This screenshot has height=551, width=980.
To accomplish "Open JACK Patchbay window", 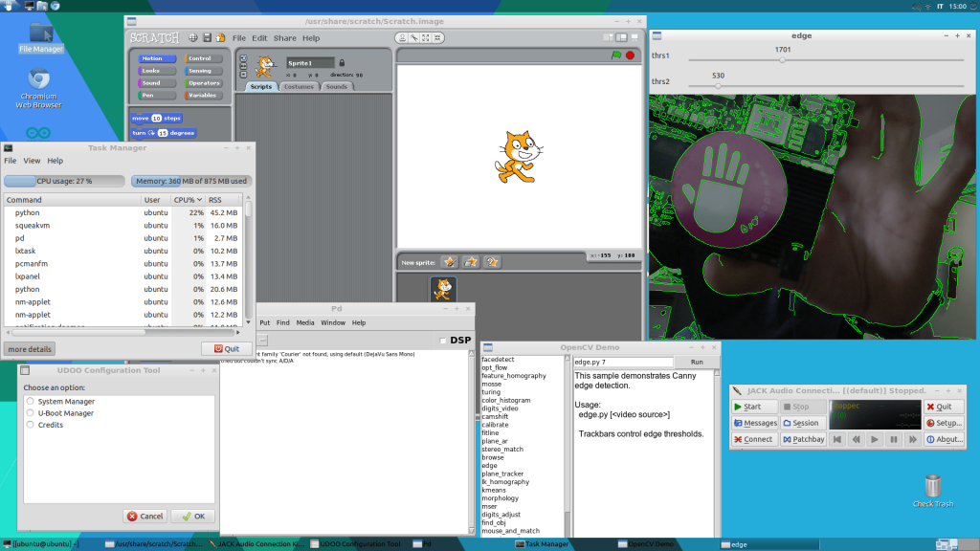I will pyautogui.click(x=803, y=439).
